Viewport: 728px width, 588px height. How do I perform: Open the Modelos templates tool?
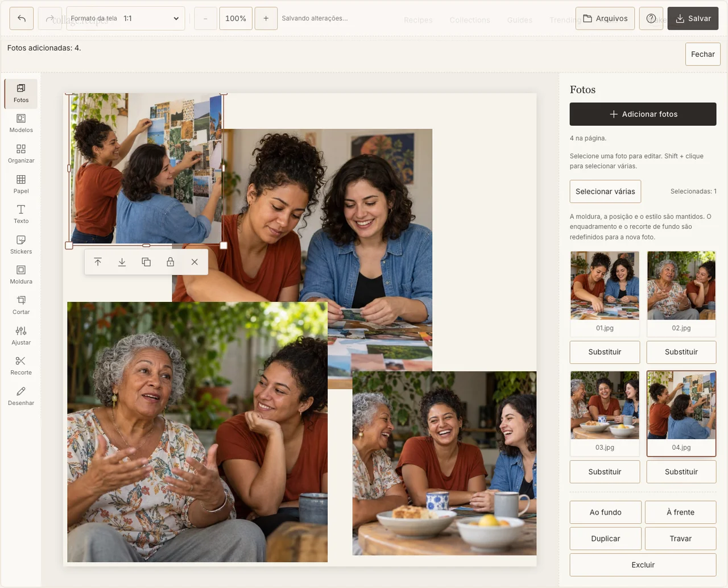(x=21, y=123)
